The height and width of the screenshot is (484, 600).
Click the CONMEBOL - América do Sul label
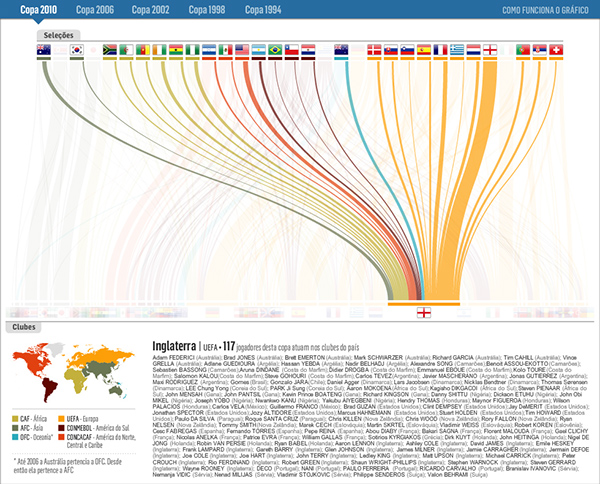(x=98, y=428)
